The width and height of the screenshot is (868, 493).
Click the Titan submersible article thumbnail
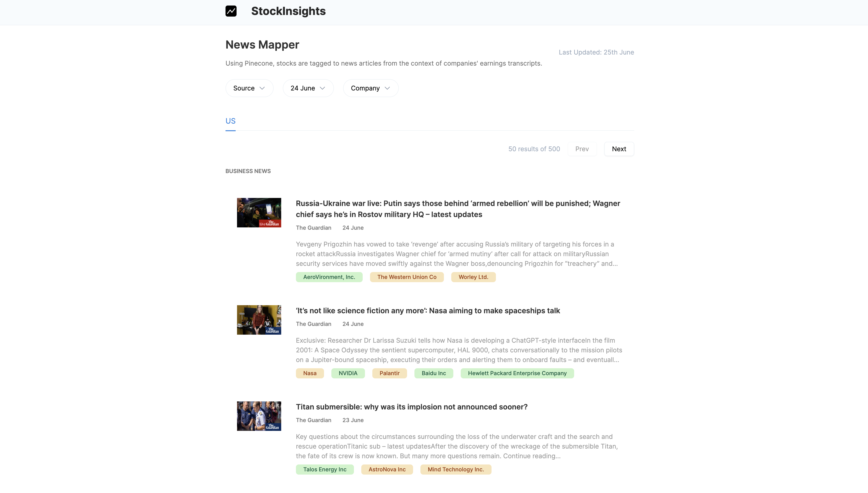click(x=259, y=416)
